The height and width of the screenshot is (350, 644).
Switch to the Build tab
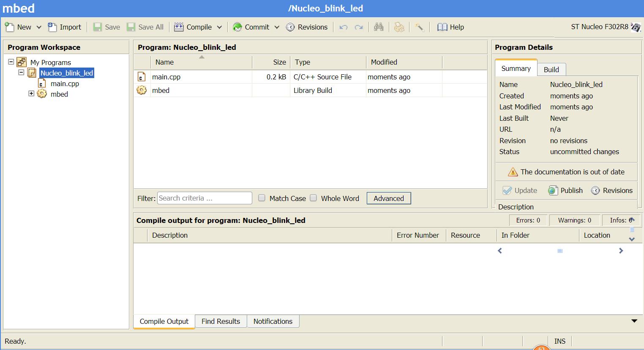coord(551,70)
